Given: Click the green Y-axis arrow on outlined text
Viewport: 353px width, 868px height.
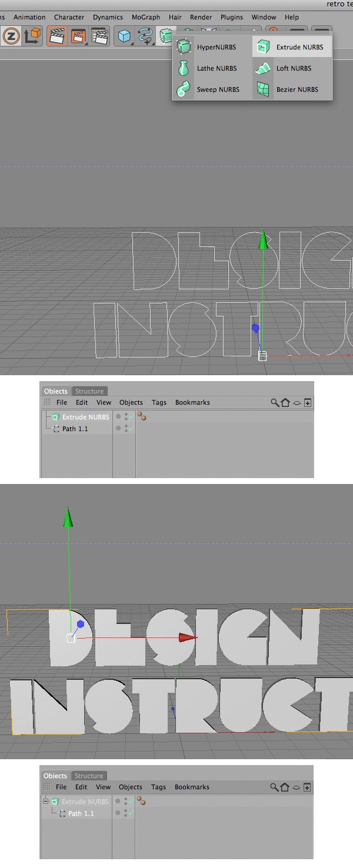Looking at the screenshot, I should click(264, 239).
